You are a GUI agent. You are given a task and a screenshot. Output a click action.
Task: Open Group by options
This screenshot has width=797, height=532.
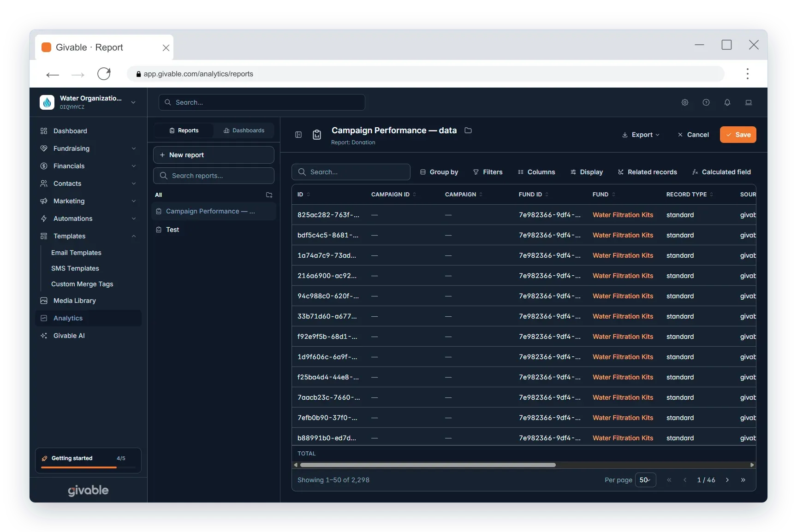pyautogui.click(x=439, y=172)
